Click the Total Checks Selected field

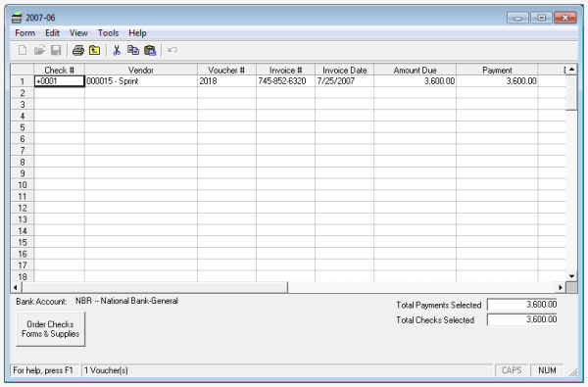coord(522,319)
